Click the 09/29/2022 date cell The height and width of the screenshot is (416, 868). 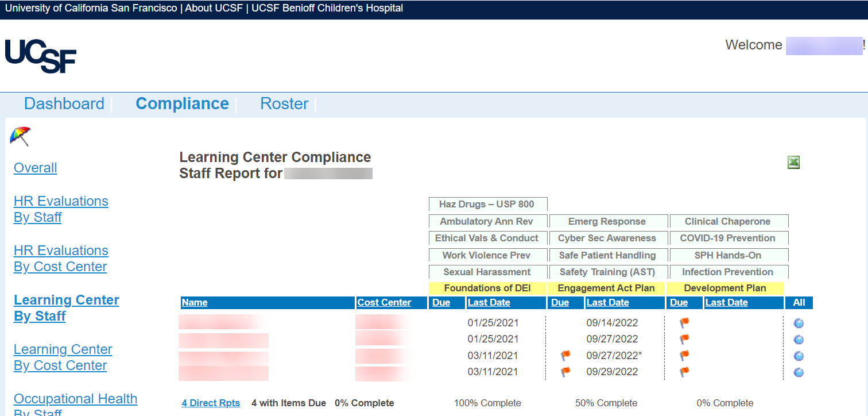[612, 372]
